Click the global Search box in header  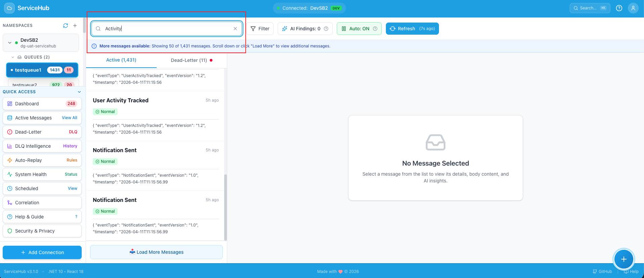(x=590, y=8)
